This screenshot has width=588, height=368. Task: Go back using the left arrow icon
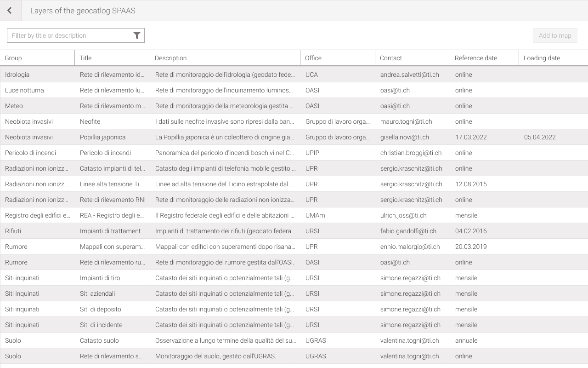pos(10,11)
